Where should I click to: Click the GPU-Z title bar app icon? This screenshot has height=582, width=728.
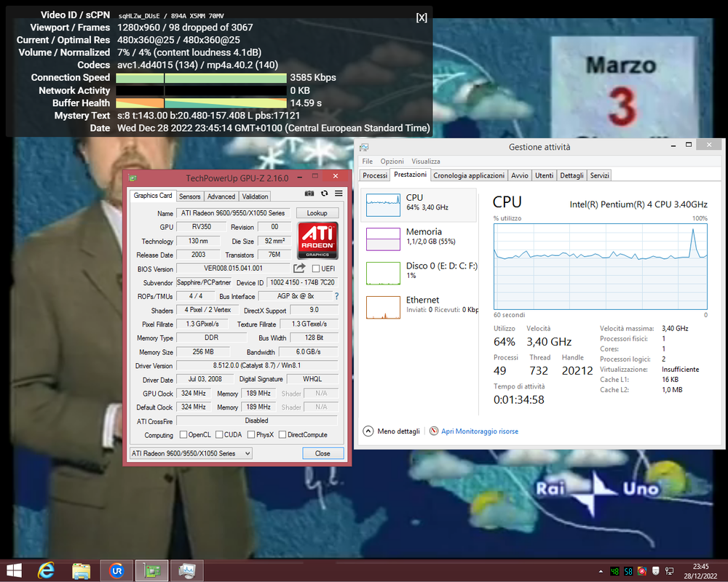(132, 178)
